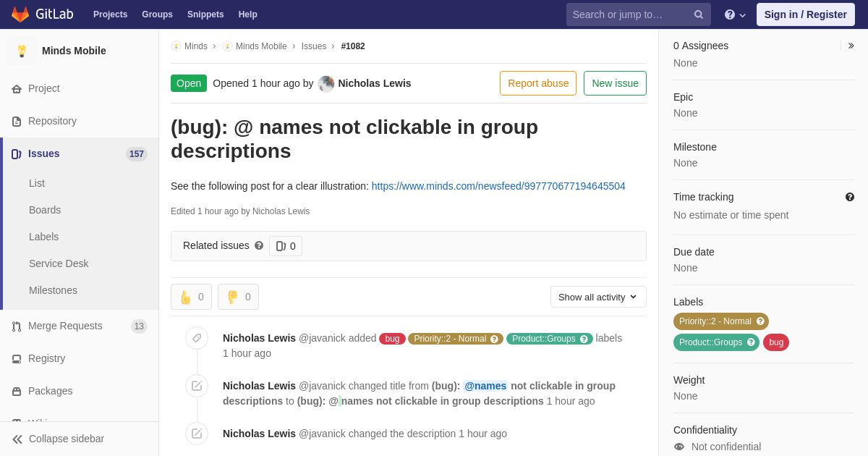Click the Repository file icon
The height and width of the screenshot is (456, 868).
click(x=17, y=122)
